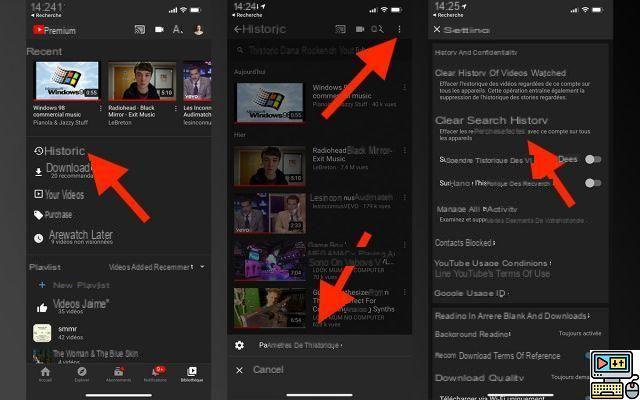This screenshot has width=640, height=400.
Task: Open options for Radiohead Exit Music history item
Action: click(x=404, y=151)
